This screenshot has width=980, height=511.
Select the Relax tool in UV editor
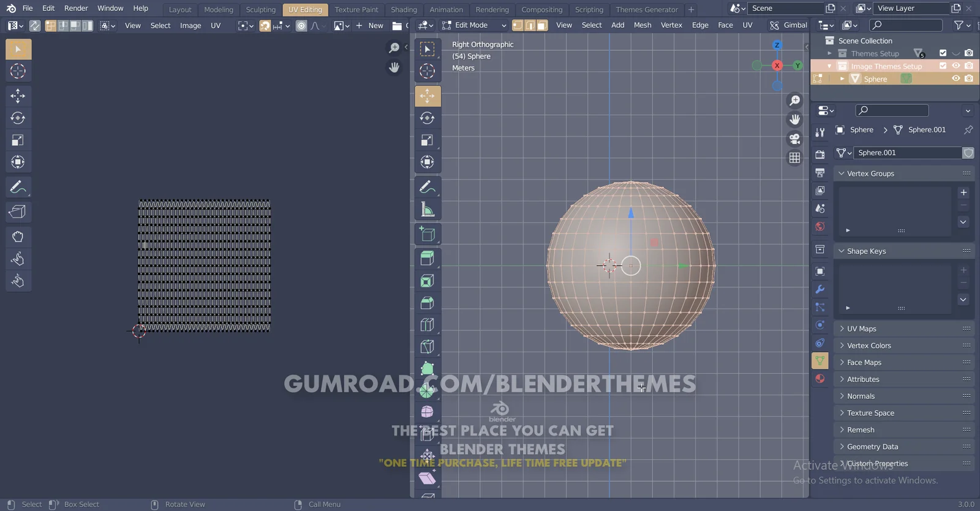click(x=18, y=259)
